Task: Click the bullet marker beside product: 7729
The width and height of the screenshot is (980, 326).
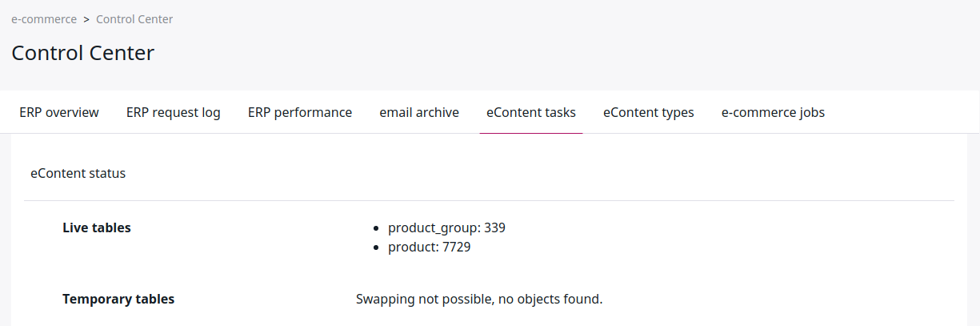Action: (377, 248)
